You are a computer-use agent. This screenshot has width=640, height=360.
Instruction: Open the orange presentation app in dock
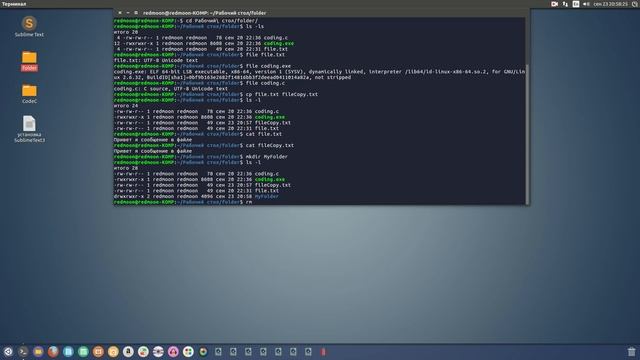(x=98, y=351)
